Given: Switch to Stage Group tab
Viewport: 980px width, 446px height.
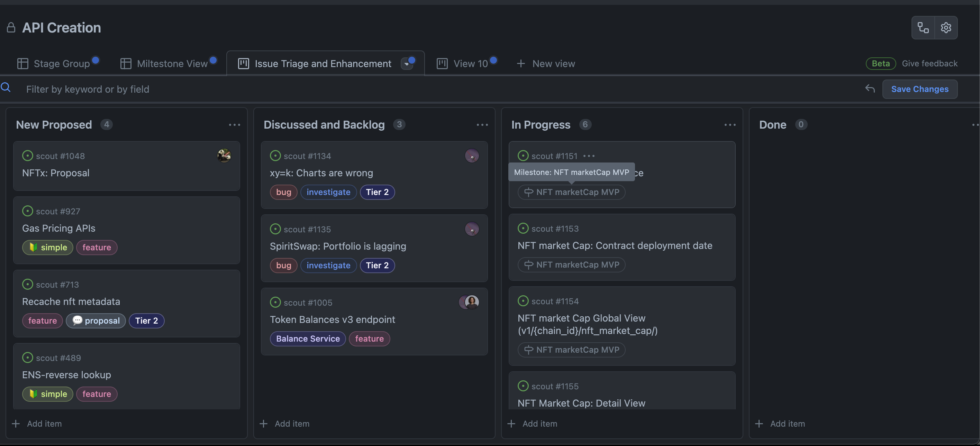Looking at the screenshot, I should pos(61,64).
